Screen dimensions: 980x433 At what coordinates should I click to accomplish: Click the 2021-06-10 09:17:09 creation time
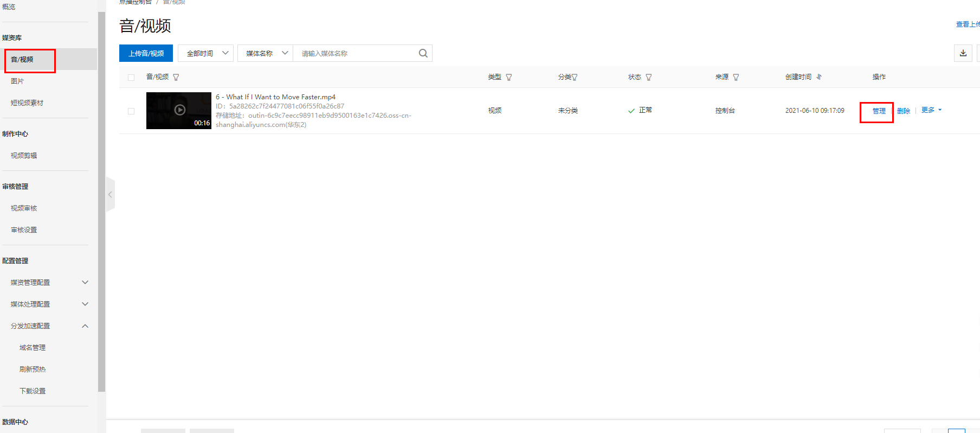[x=815, y=111]
